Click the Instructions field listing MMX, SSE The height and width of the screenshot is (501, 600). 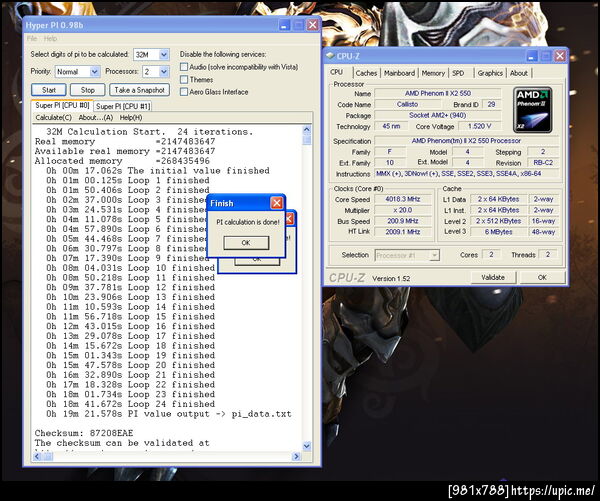coord(467,173)
